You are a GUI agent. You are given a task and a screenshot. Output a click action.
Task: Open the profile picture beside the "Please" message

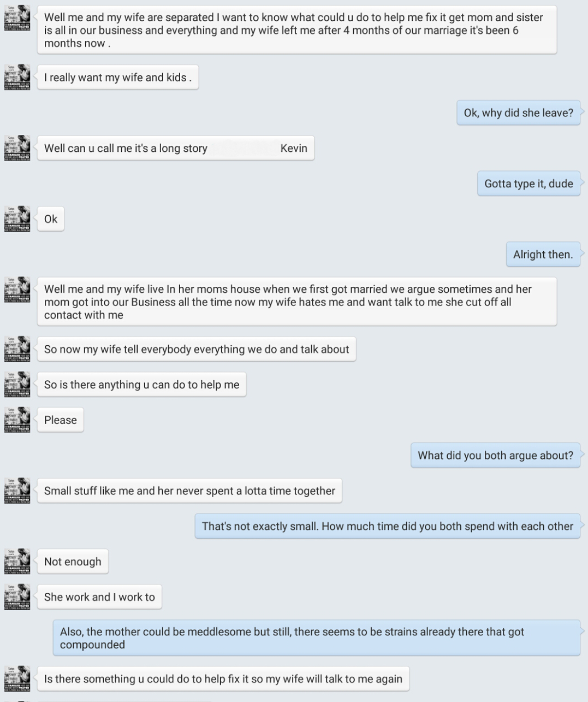tap(17, 420)
